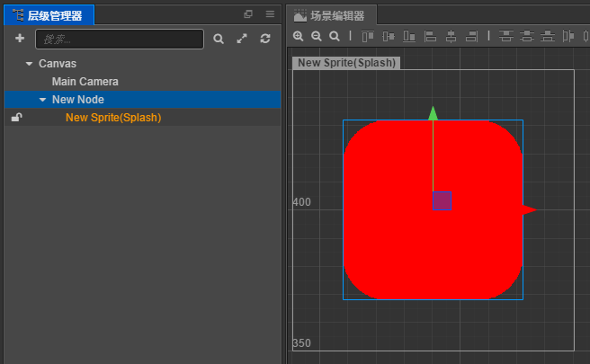
Task: Select Canvas node in hierarchy
Action: [58, 64]
